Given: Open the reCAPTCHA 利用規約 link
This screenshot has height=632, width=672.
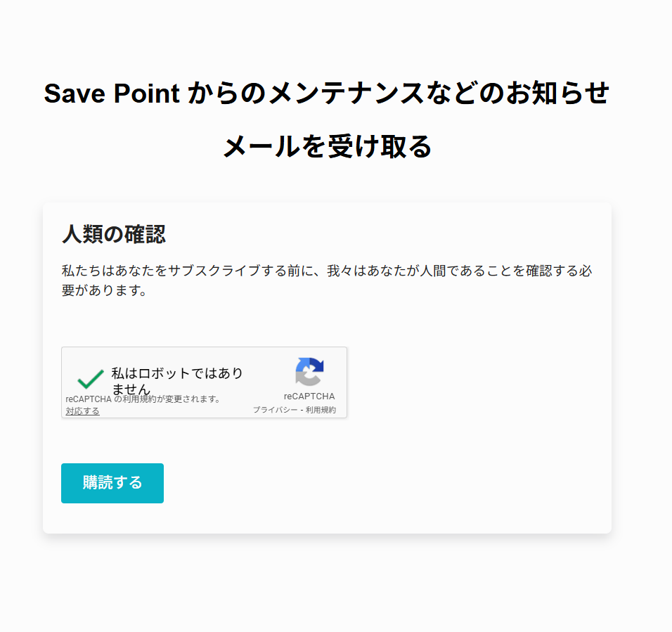Looking at the screenshot, I should point(321,410).
